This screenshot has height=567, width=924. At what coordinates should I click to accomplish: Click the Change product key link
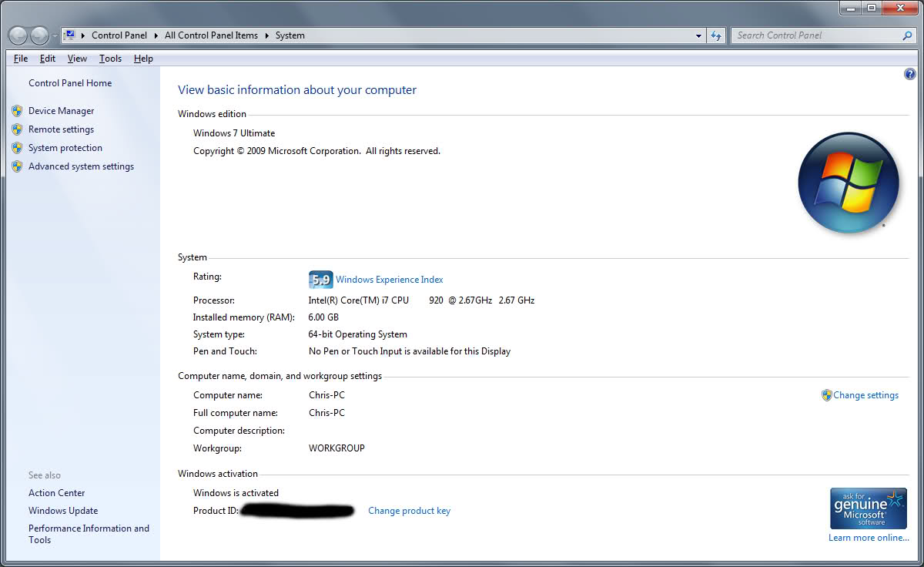pyautogui.click(x=409, y=511)
